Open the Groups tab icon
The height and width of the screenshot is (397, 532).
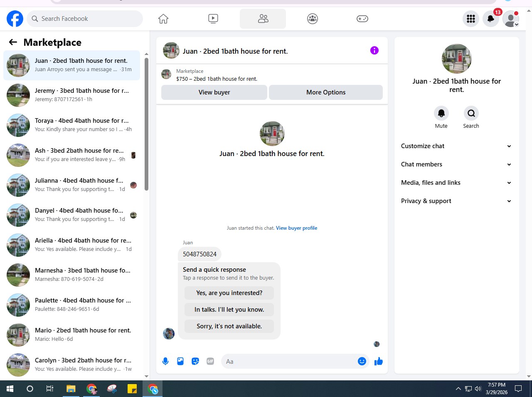[x=313, y=19]
